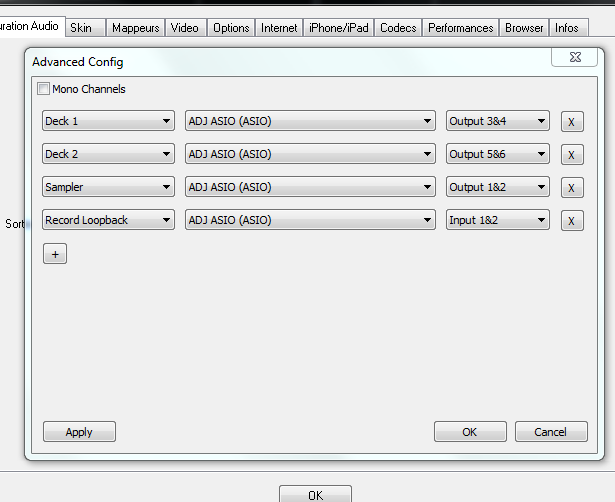615x502 pixels.
Task: Open the Codecs tab
Action: tap(398, 28)
